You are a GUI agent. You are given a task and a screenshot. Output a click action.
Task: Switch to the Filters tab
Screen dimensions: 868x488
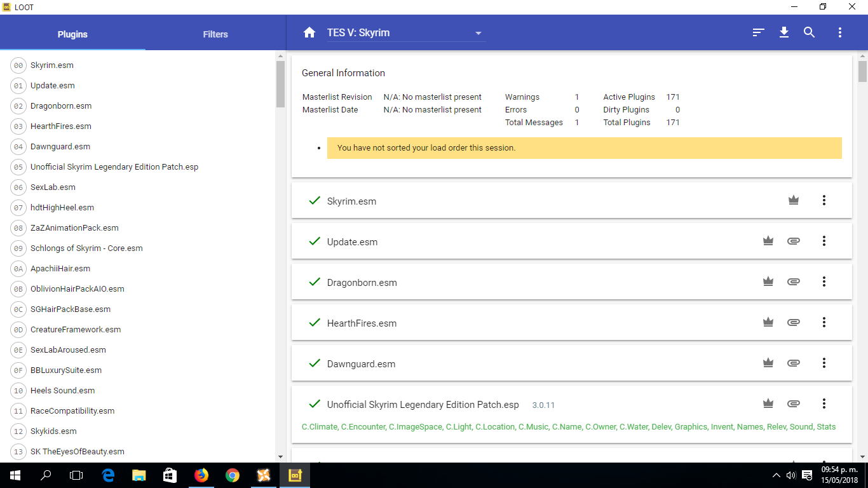pos(215,34)
